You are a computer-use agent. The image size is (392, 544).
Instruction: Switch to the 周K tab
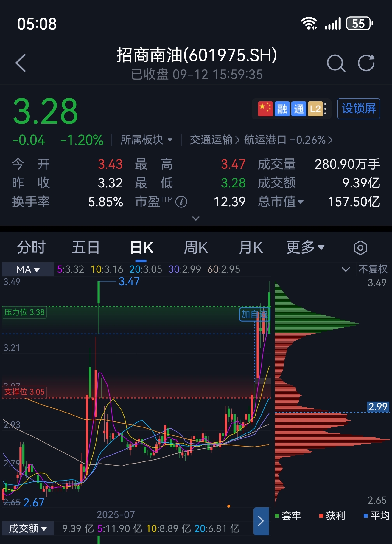coord(196,247)
